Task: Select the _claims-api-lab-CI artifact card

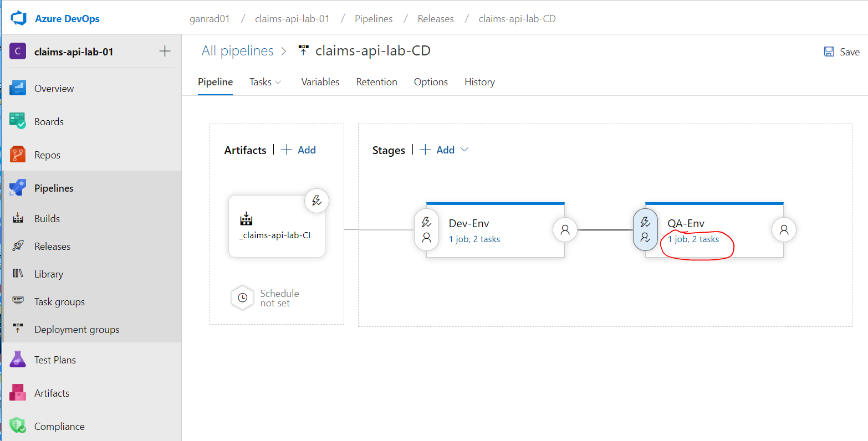Action: (x=277, y=226)
